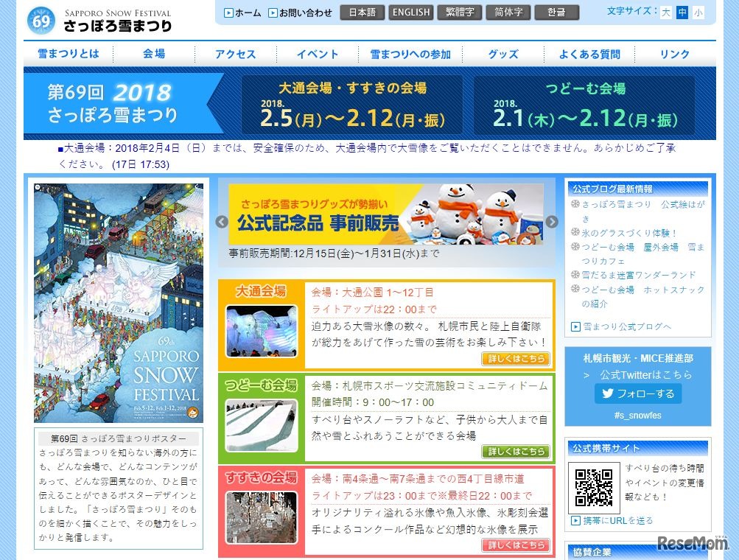Image resolution: width=739 pixels, height=560 pixels.
Task: Open the 会場 menu item
Action: tap(154, 54)
